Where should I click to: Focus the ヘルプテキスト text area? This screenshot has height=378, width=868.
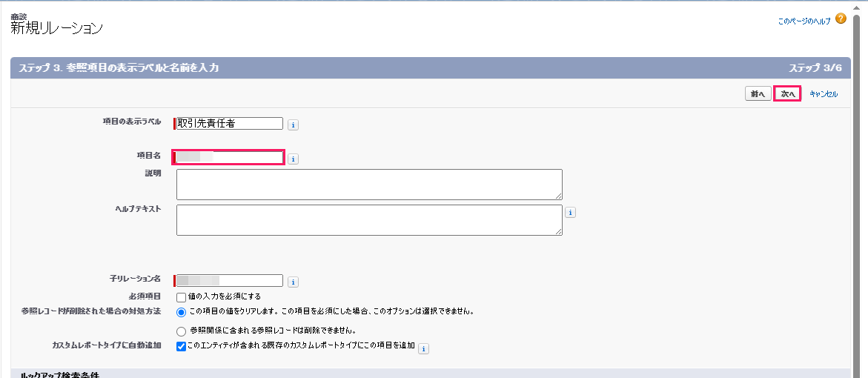pos(369,220)
